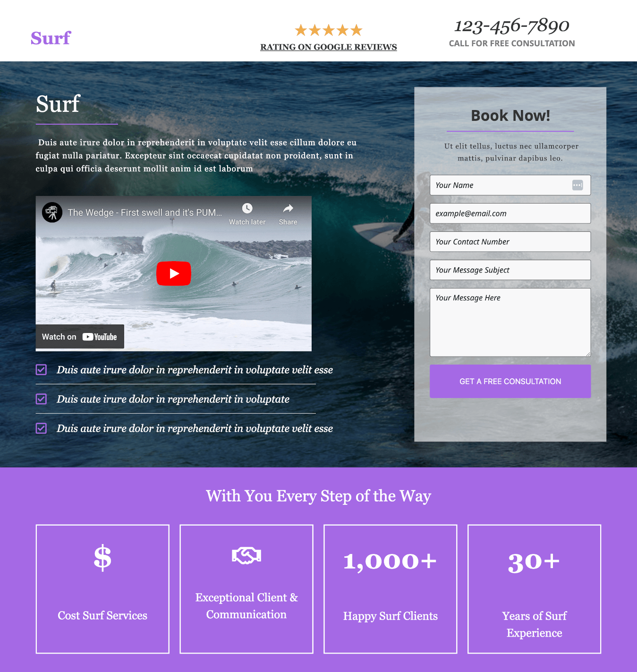Submit with Get a Free Consultation button
Screen dimensions: 637x672
tap(510, 381)
